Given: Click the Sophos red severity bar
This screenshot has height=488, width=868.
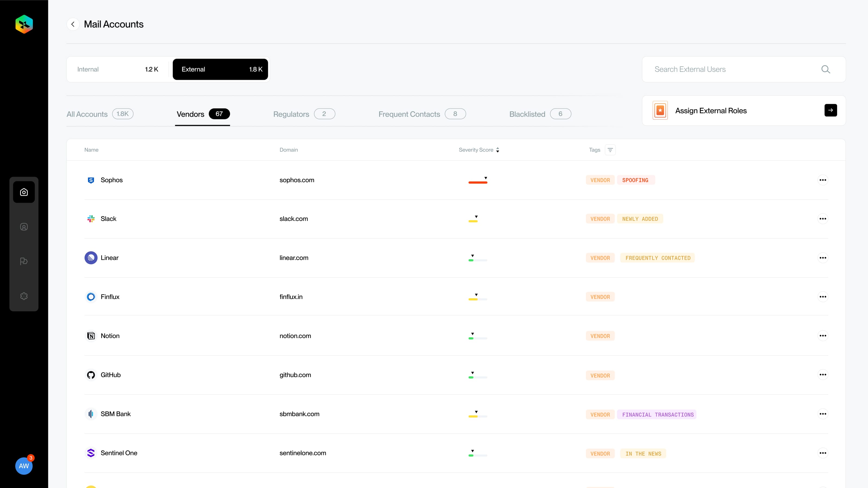Looking at the screenshot, I should click(x=478, y=182).
